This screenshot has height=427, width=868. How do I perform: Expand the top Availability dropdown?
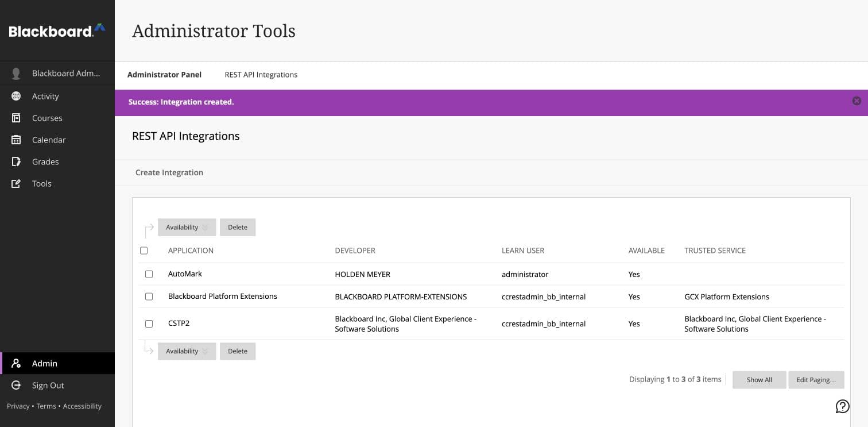pos(187,227)
